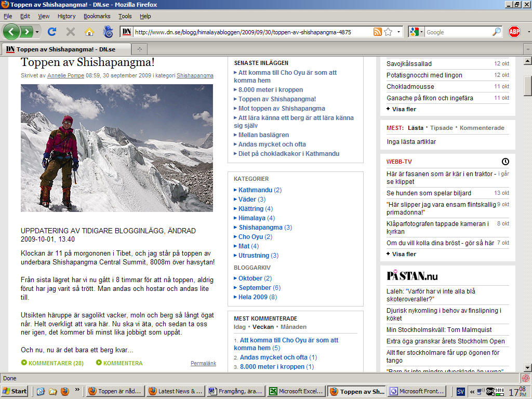532x399 pixels.
Task: Open the Bookmarks menu
Action: click(97, 16)
